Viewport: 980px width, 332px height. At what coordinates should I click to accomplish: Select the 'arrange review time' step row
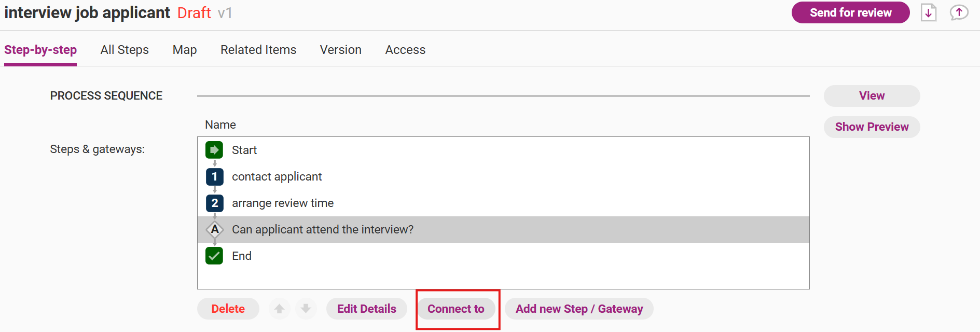pyautogui.click(x=283, y=203)
